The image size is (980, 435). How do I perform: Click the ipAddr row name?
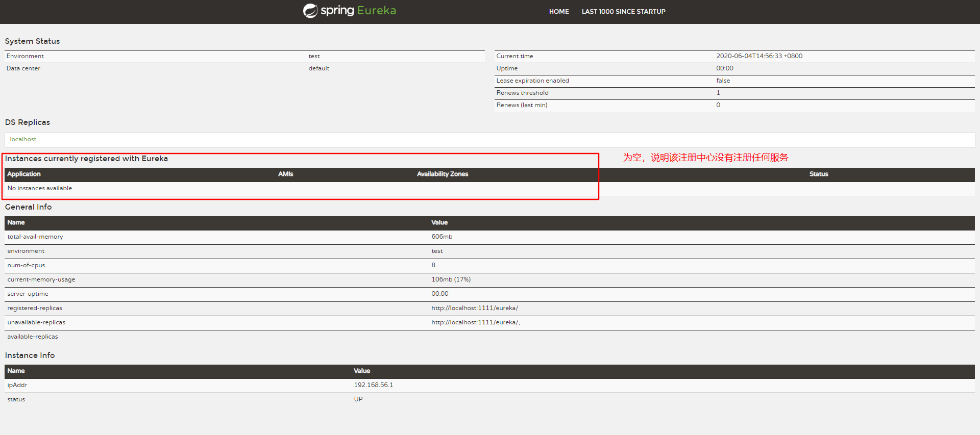[x=17, y=385]
